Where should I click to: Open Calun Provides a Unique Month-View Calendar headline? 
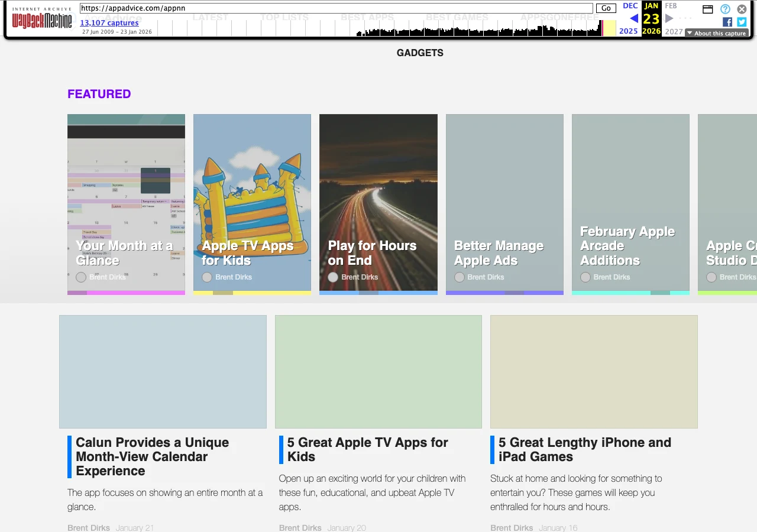[x=152, y=457]
